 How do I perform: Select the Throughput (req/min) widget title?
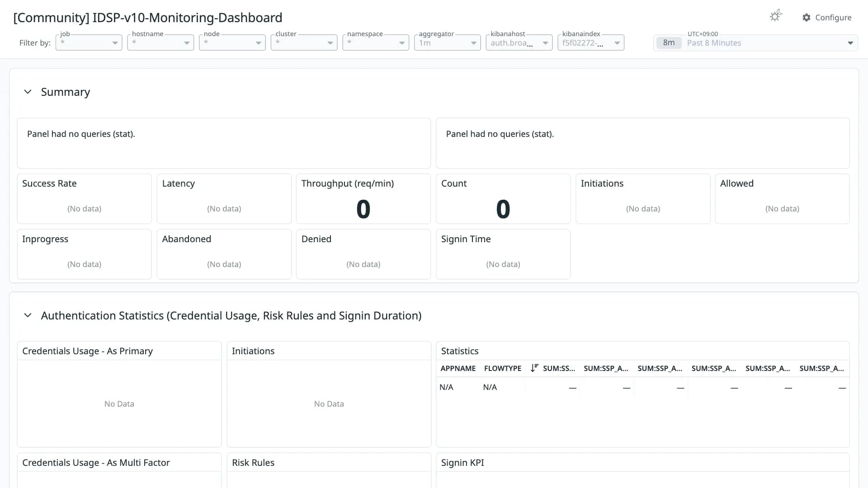pos(348,183)
